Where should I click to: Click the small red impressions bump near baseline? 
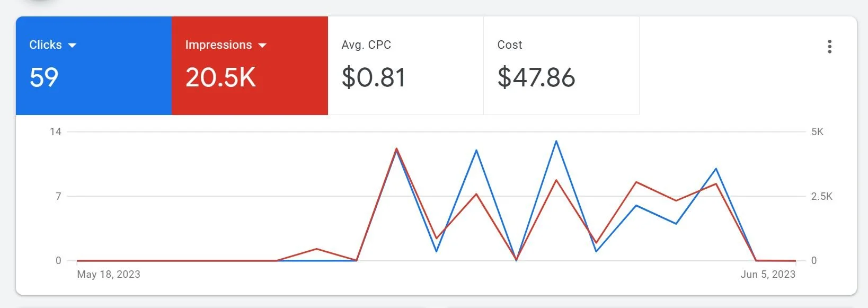(x=316, y=249)
